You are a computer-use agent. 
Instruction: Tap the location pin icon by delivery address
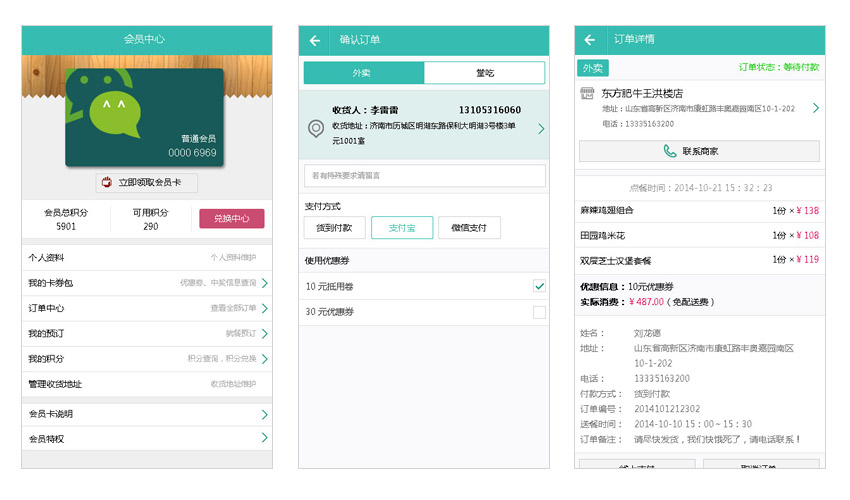click(316, 128)
